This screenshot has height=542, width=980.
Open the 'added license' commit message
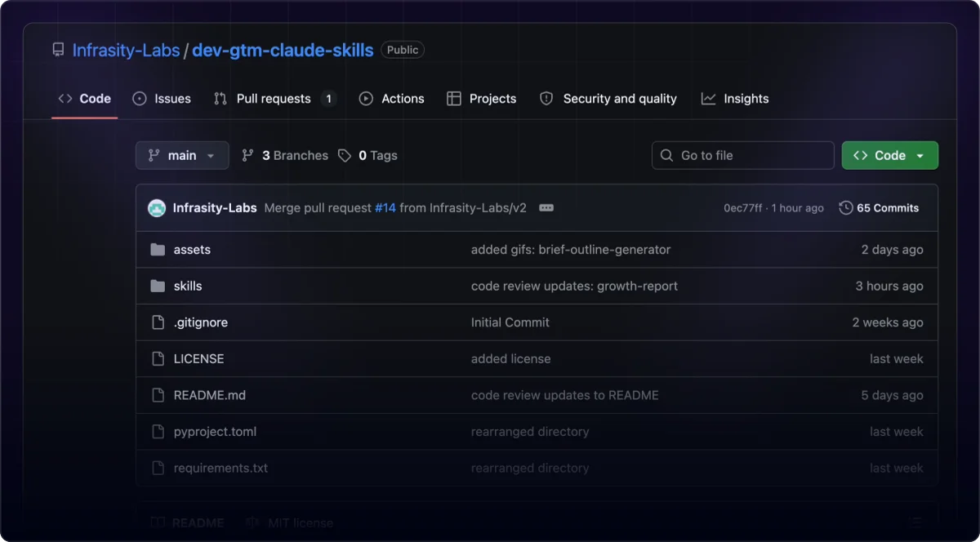tap(510, 358)
